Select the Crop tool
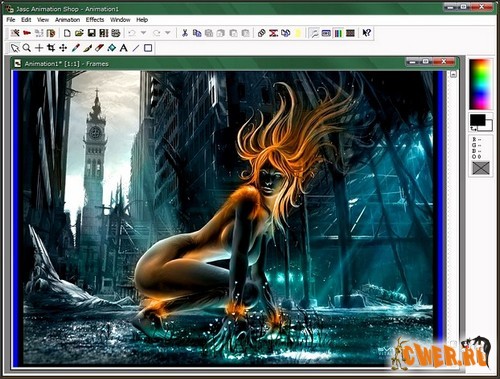This screenshot has width=500, height=379. (x=51, y=48)
